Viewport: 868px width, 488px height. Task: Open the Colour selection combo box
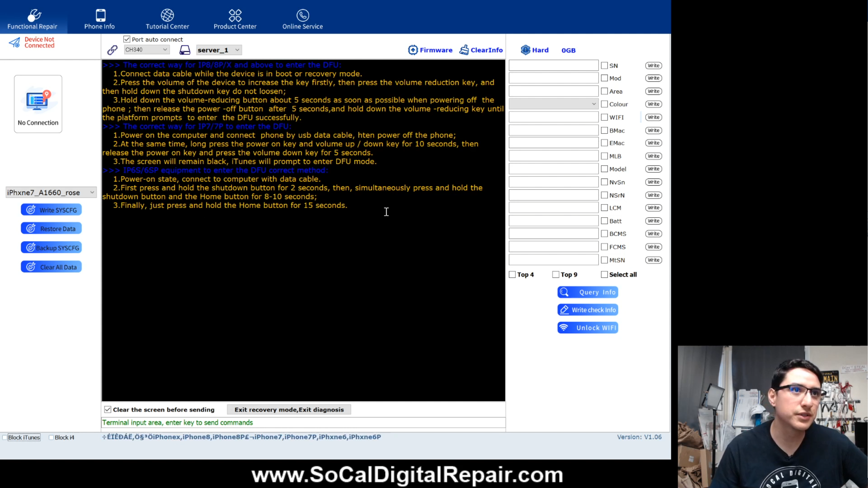(553, 104)
